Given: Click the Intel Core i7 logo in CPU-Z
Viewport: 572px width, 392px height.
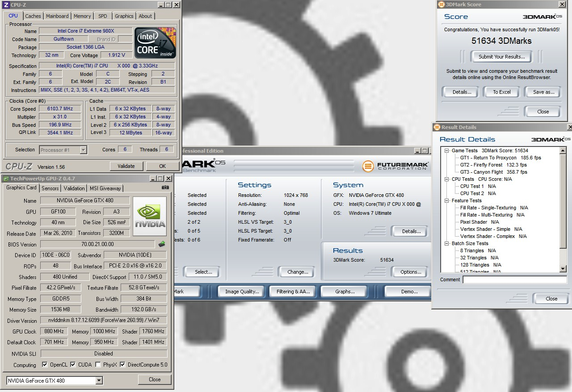Looking at the screenshot, I should click(x=155, y=43).
